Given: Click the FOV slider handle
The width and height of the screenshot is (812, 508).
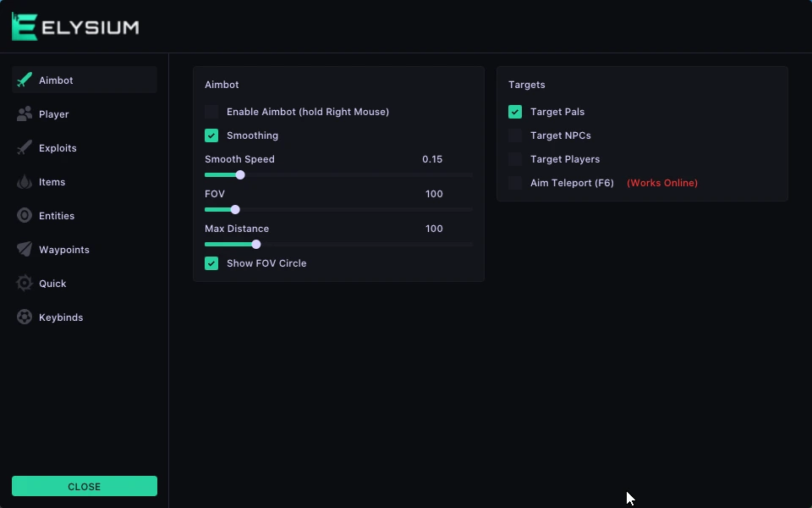Looking at the screenshot, I should pyautogui.click(x=235, y=210).
